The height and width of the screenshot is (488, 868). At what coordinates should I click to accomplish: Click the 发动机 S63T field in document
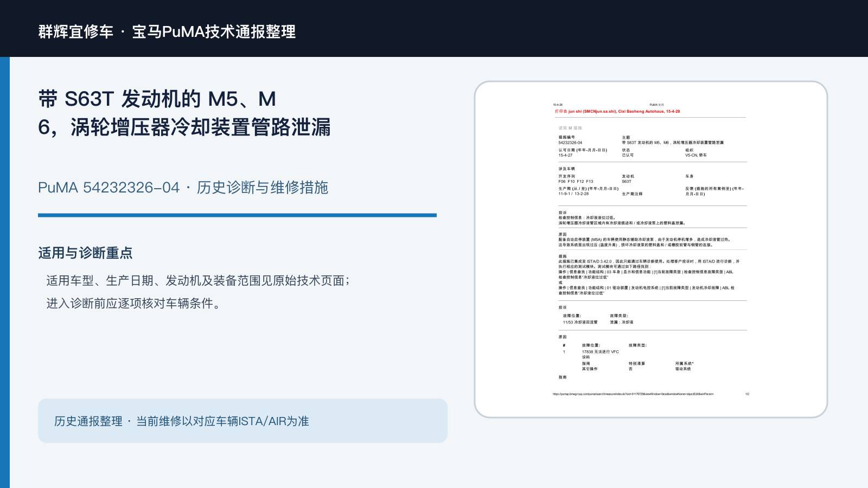tap(628, 179)
